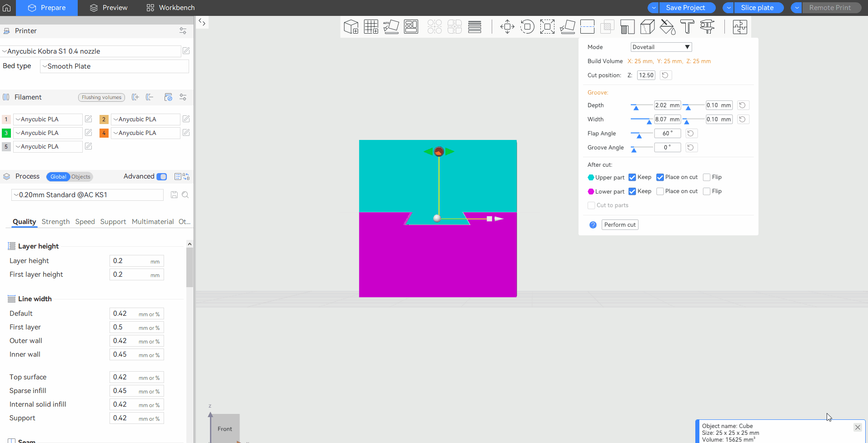Switch Process scope to Objects
This screenshot has width=868, height=443.
[x=81, y=177]
